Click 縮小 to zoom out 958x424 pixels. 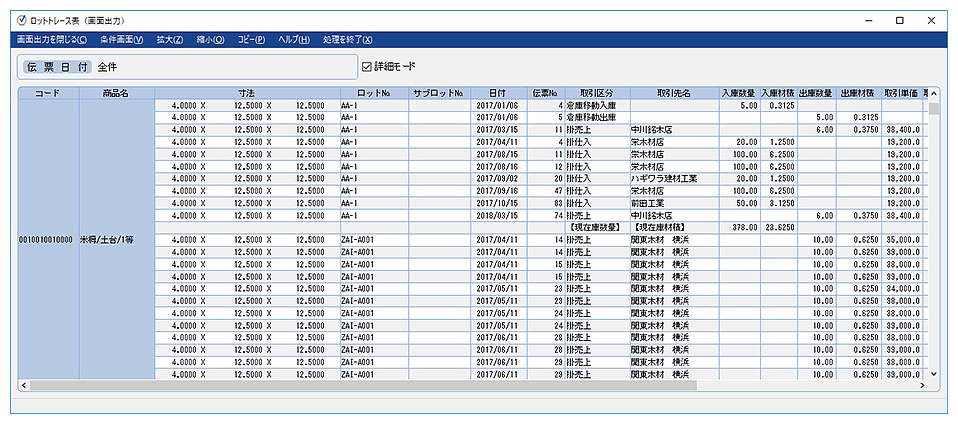[x=210, y=39]
